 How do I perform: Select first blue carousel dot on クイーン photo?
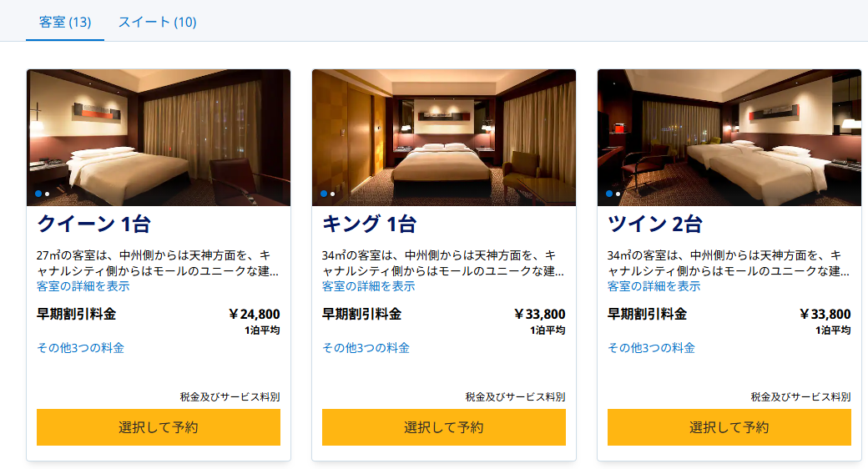[38, 194]
